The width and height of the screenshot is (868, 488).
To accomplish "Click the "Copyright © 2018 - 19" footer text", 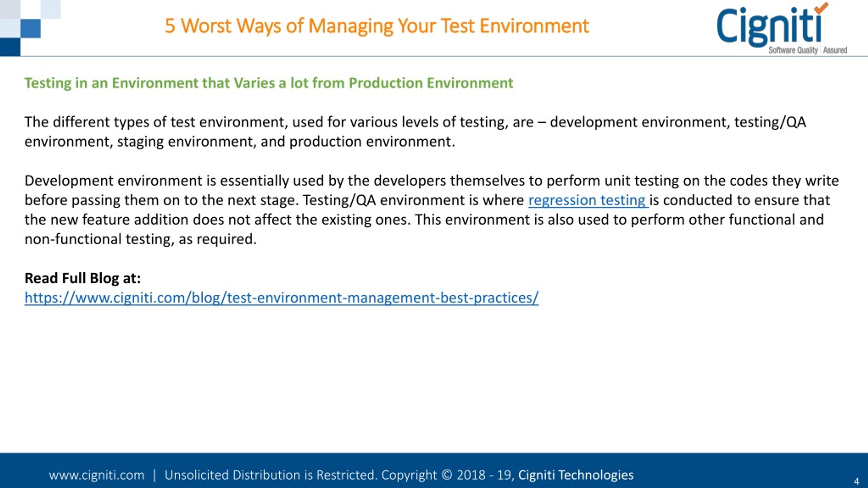I will [x=448, y=475].
